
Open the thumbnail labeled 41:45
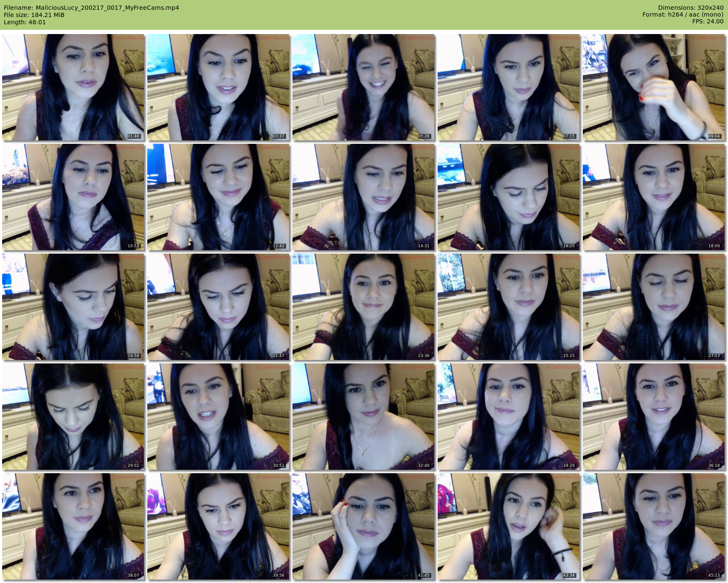[364, 526]
